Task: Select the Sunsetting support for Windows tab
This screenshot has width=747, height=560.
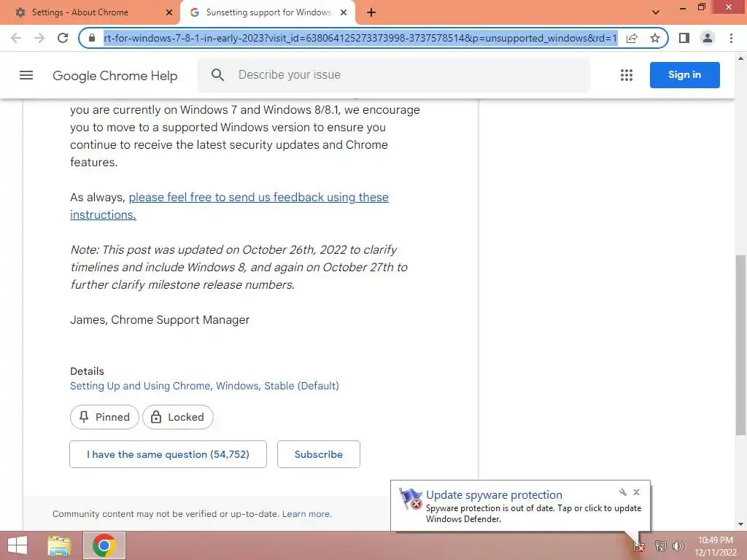Action: (x=268, y=12)
